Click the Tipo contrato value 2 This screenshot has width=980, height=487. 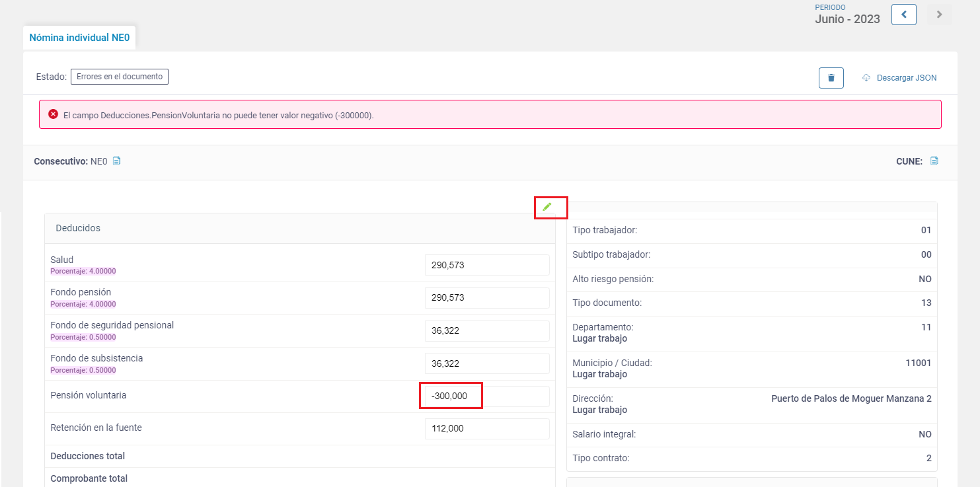(928, 459)
